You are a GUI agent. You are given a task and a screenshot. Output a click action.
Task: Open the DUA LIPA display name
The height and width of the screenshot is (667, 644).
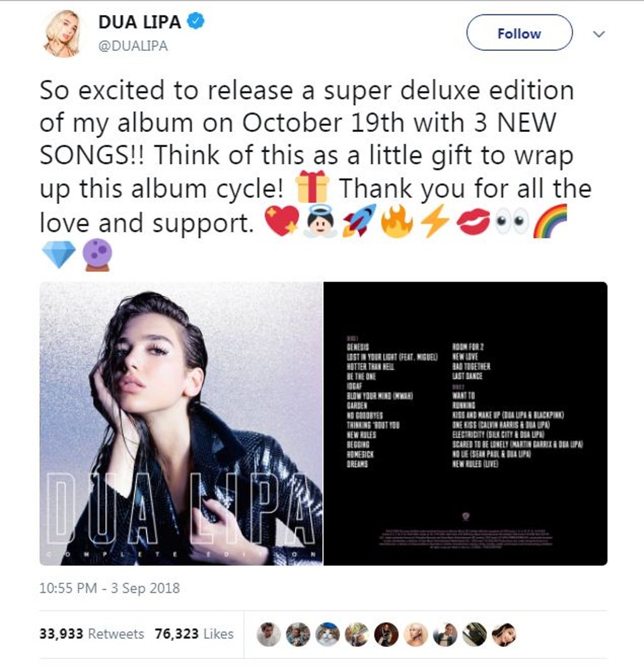[140, 22]
